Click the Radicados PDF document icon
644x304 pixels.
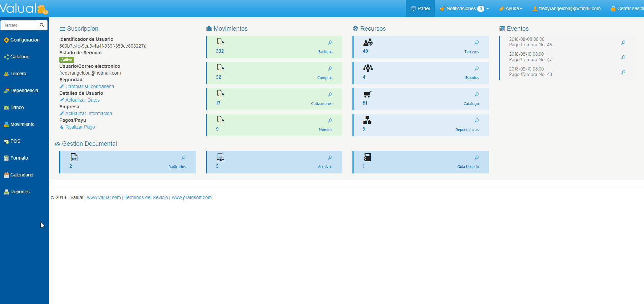pyautogui.click(x=74, y=157)
